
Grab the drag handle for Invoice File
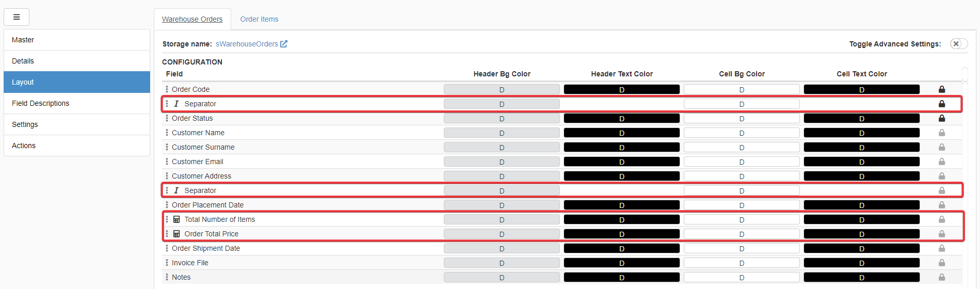167,263
